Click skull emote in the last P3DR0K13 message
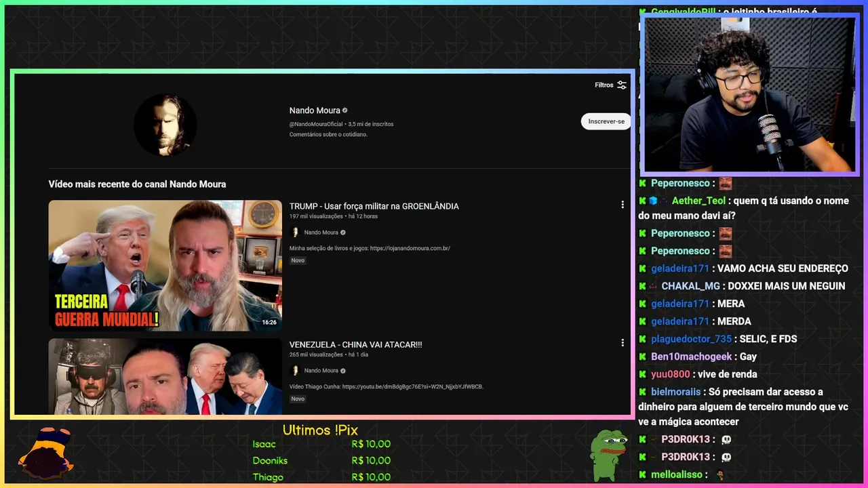The width and height of the screenshot is (868, 488). coord(726,457)
